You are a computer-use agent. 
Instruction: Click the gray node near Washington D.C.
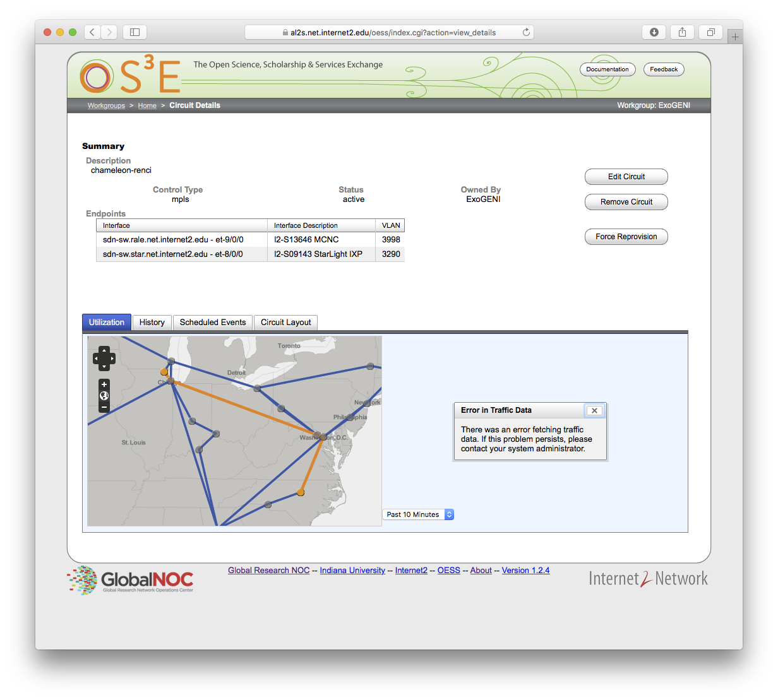pos(323,437)
